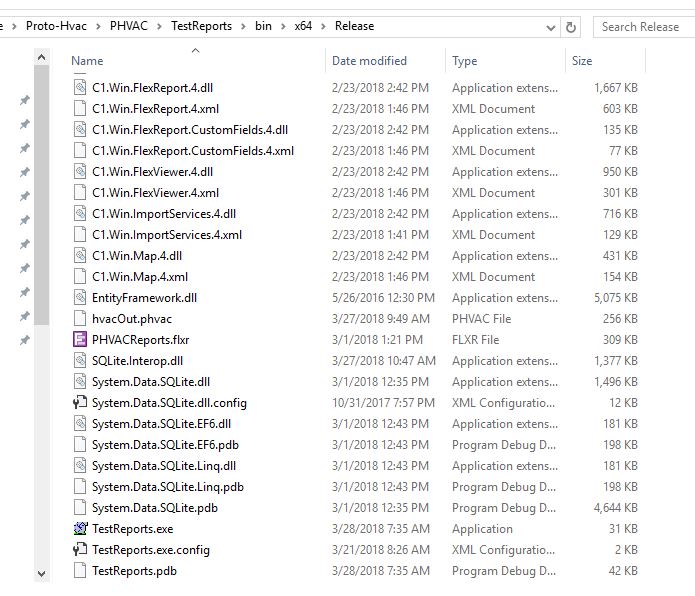Click navigation pane scroll up arrow

41,57
